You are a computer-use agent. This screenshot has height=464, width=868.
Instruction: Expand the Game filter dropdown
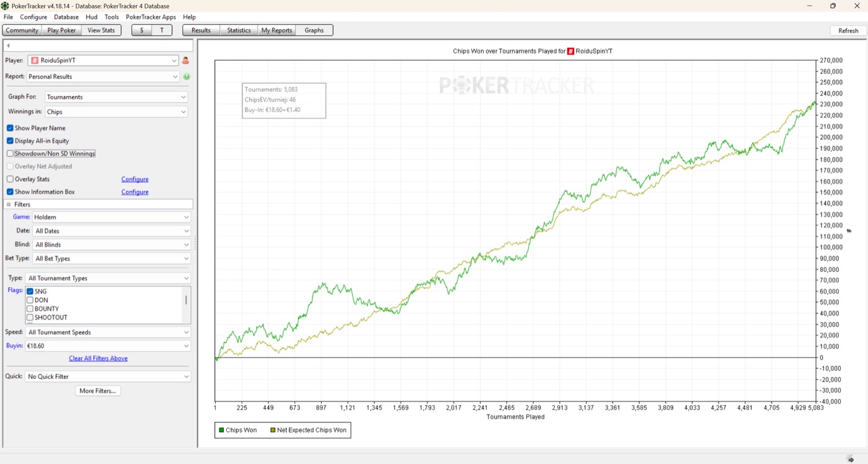112,217
